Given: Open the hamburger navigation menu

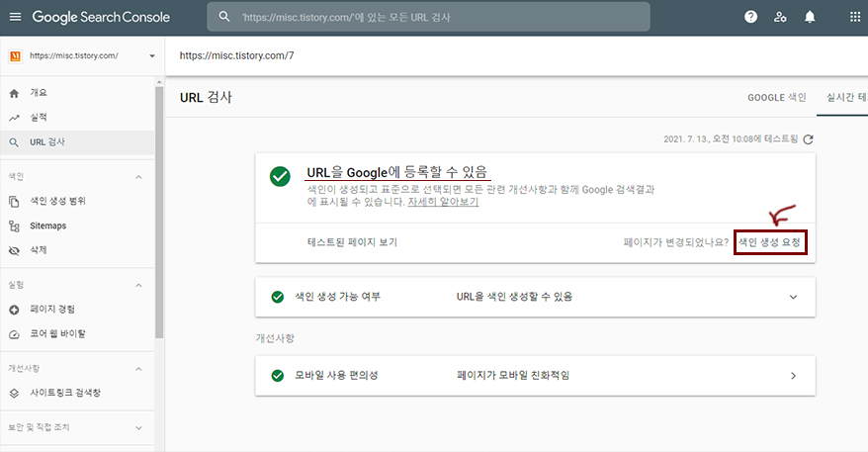Looking at the screenshot, I should [x=16, y=17].
